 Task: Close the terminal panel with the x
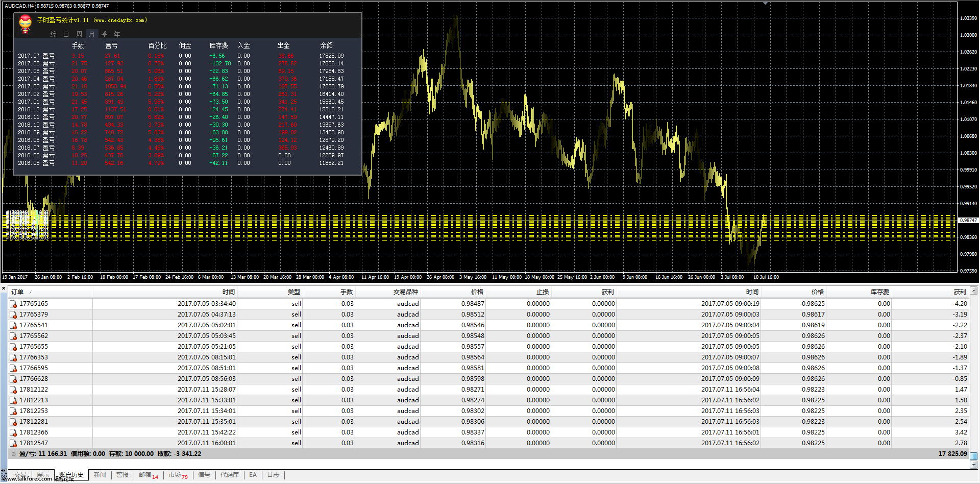tap(4, 289)
